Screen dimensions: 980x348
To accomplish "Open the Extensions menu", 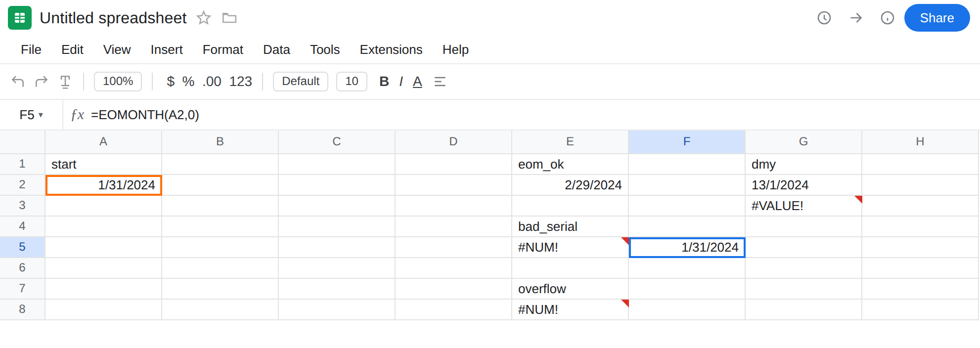I will click(x=391, y=49).
